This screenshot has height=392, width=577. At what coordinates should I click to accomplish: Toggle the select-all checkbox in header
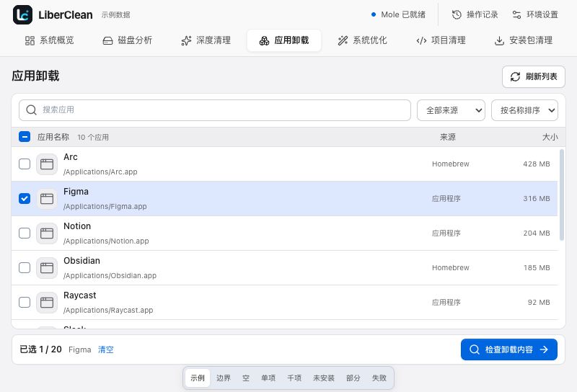click(x=25, y=137)
